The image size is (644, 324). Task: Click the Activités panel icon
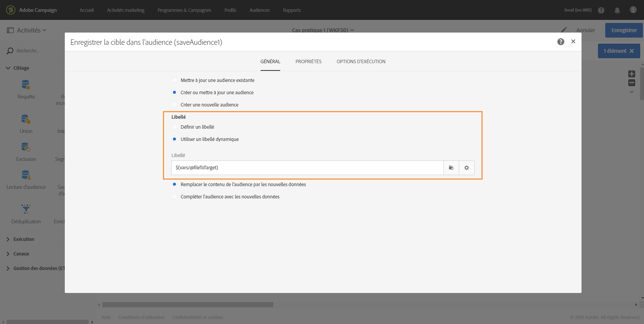coord(10,30)
